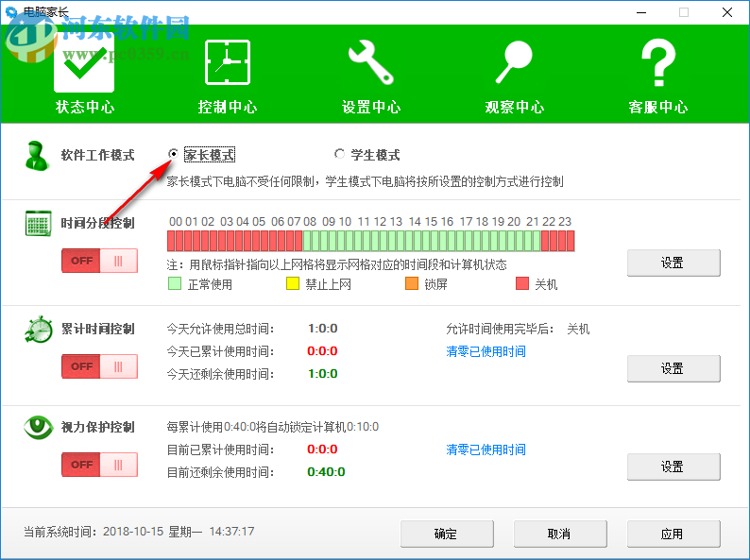
Task: Click the 当前系统时间 status text
Action: pyautogui.click(x=139, y=532)
